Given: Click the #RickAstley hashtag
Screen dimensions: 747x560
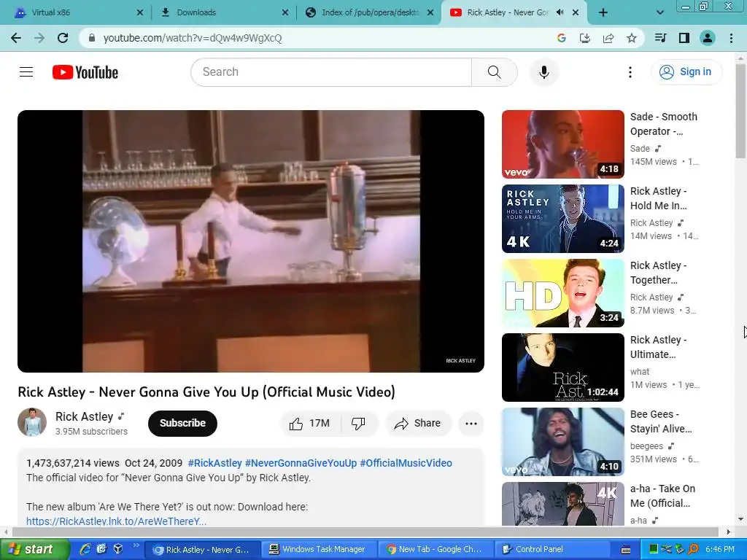Looking at the screenshot, I should [x=215, y=463].
